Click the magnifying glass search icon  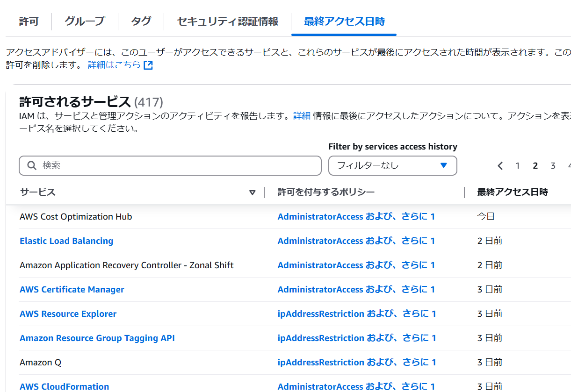(x=32, y=165)
